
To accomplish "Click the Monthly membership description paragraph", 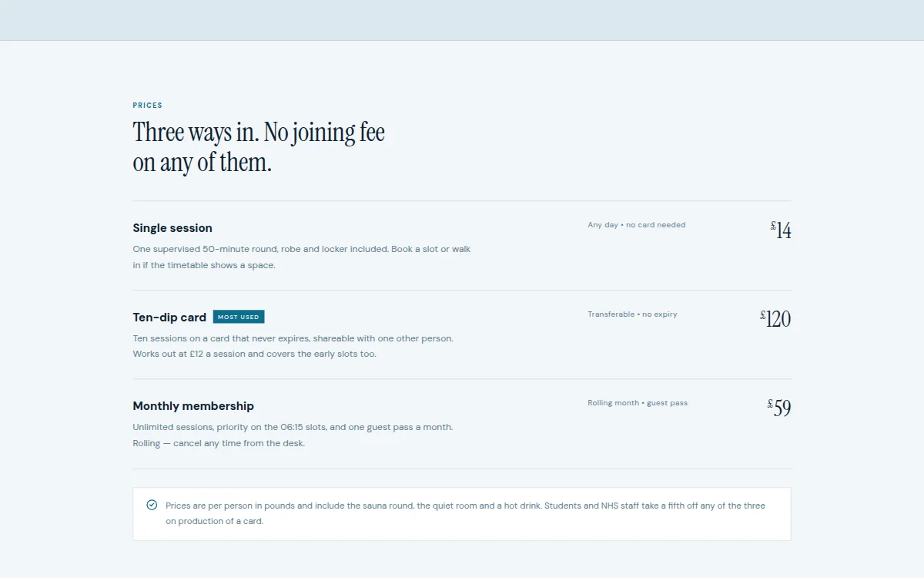I will point(293,435).
